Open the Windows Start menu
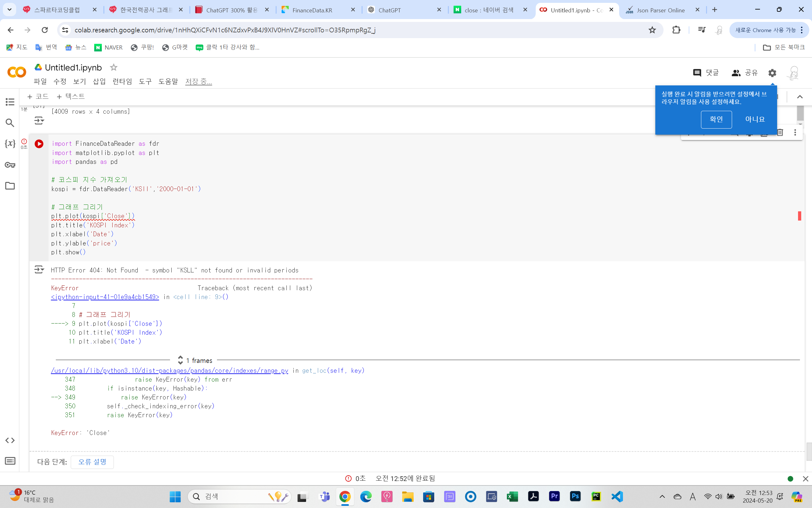The height and width of the screenshot is (508, 812). coord(175,496)
